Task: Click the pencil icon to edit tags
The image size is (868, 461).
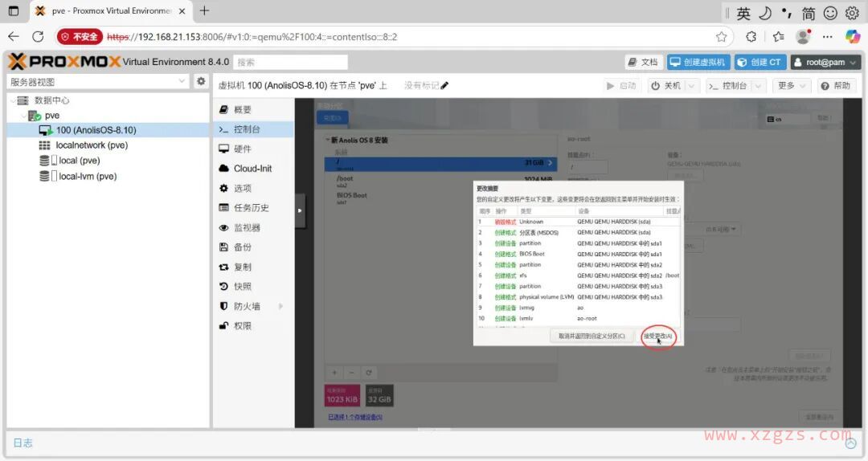Action: pos(444,86)
